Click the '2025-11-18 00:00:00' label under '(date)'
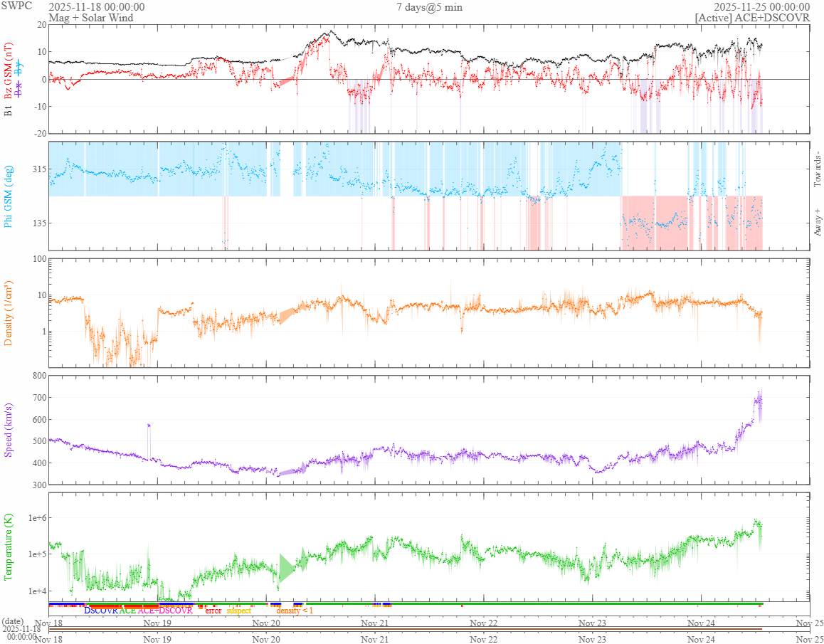The image size is (824, 644). point(21,633)
